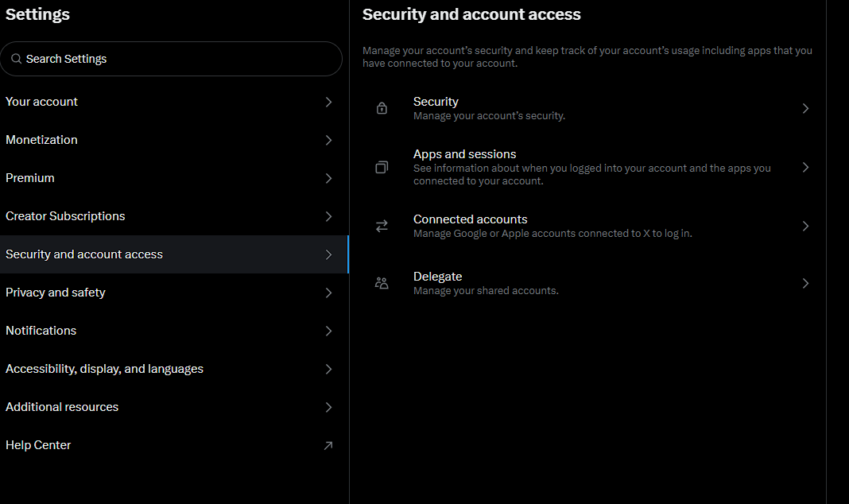The height and width of the screenshot is (504, 849).
Task: Click the Security and account access page heading
Action: click(471, 14)
